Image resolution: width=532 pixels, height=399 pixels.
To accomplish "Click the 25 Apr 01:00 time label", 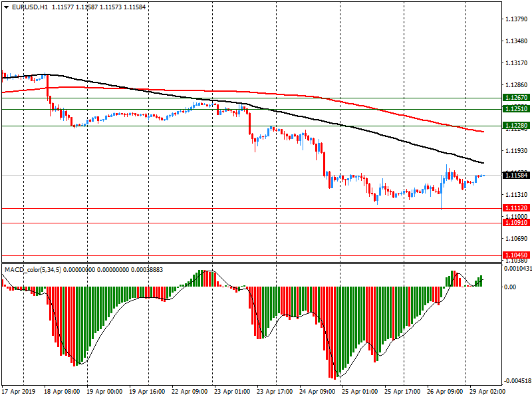I will click(x=361, y=392).
